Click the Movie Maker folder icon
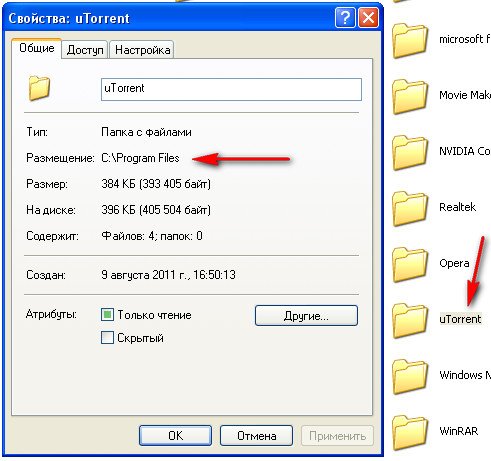This screenshot has height=461, width=491. coord(410,96)
